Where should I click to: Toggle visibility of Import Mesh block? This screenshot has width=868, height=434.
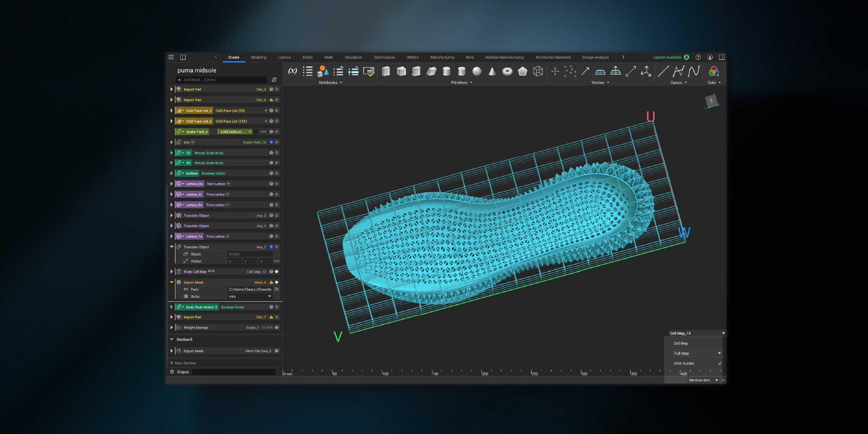(277, 282)
